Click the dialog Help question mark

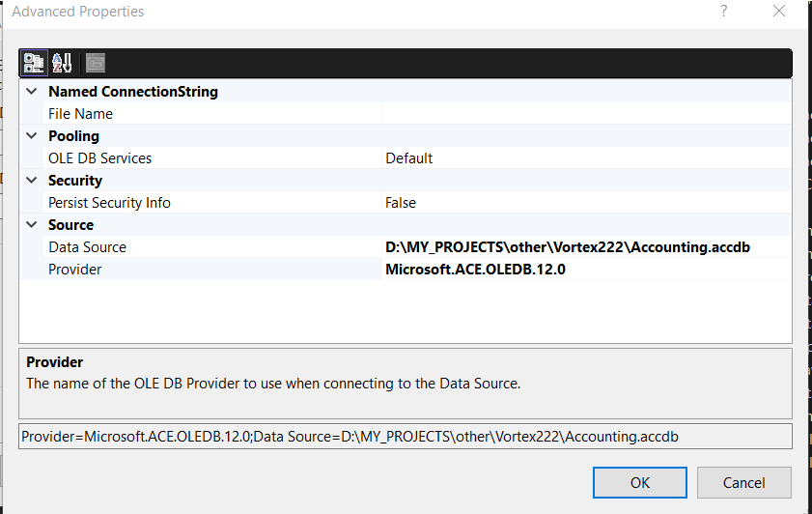(x=721, y=12)
